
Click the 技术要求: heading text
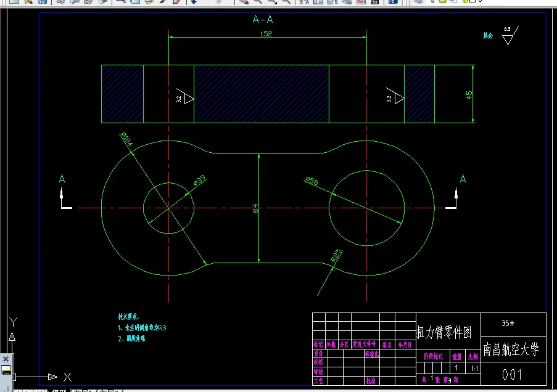(x=128, y=316)
